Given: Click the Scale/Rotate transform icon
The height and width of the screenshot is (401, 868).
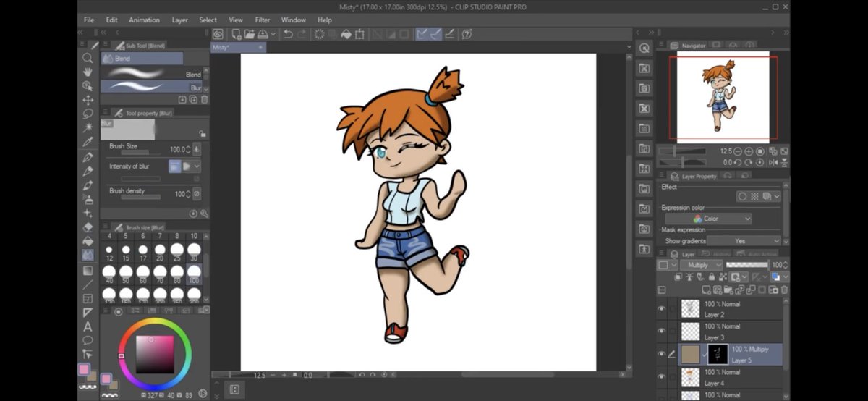Looking at the screenshot, I should [x=359, y=34].
